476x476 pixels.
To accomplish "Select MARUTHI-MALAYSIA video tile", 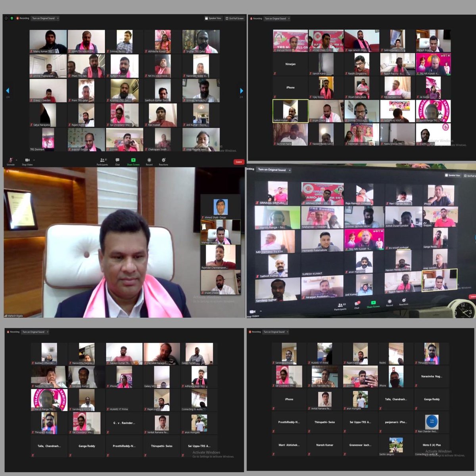I will pos(86,42).
